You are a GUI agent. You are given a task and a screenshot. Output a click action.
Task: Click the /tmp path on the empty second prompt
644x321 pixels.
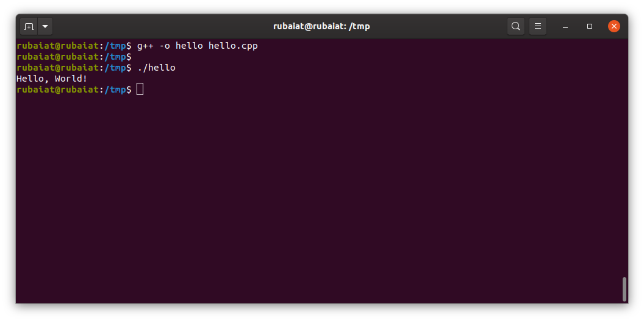coord(115,57)
